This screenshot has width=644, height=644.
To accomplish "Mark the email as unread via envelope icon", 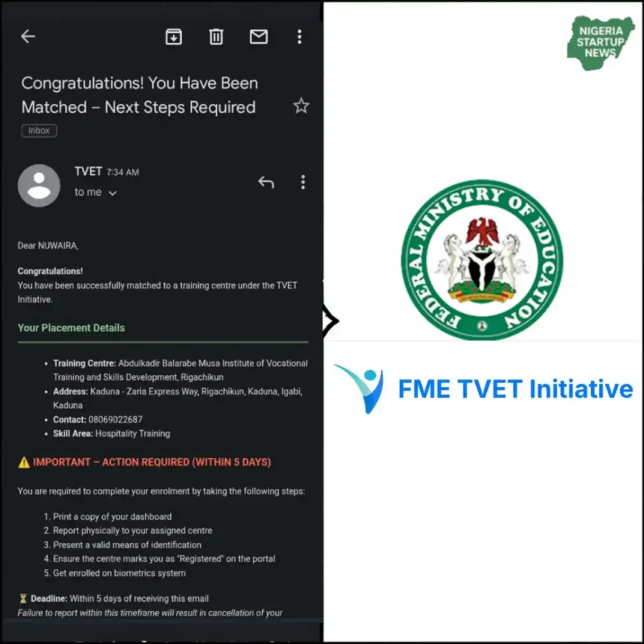I will 258,36.
